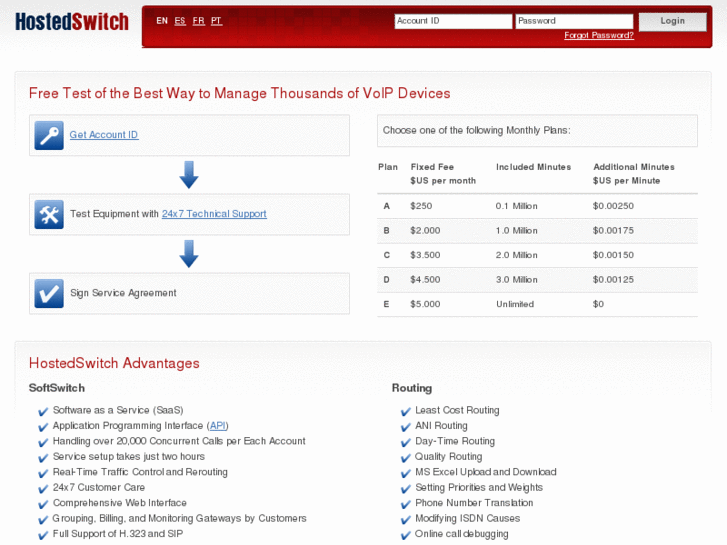Click the Fixed Fee column header
This screenshot has width=727, height=545.
443,174
